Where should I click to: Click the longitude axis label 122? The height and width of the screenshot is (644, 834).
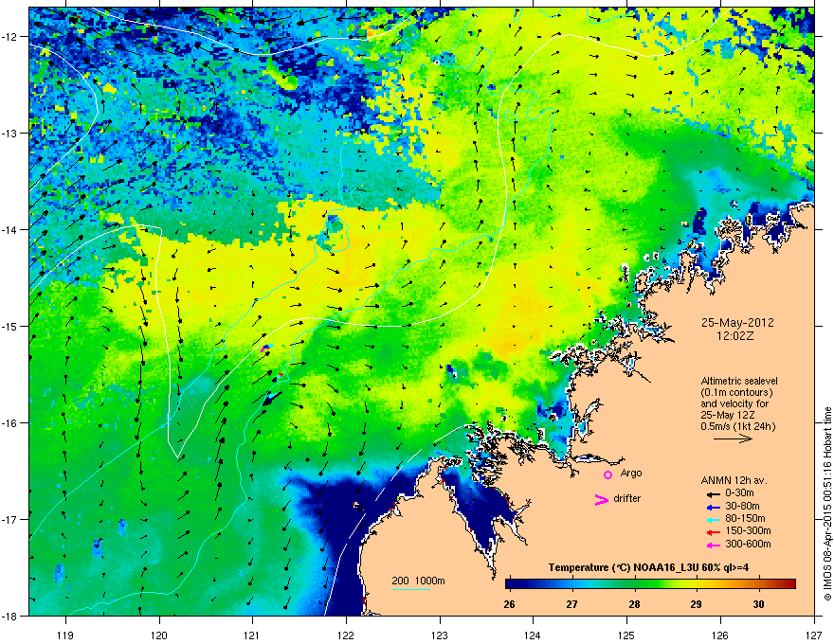coord(346,635)
